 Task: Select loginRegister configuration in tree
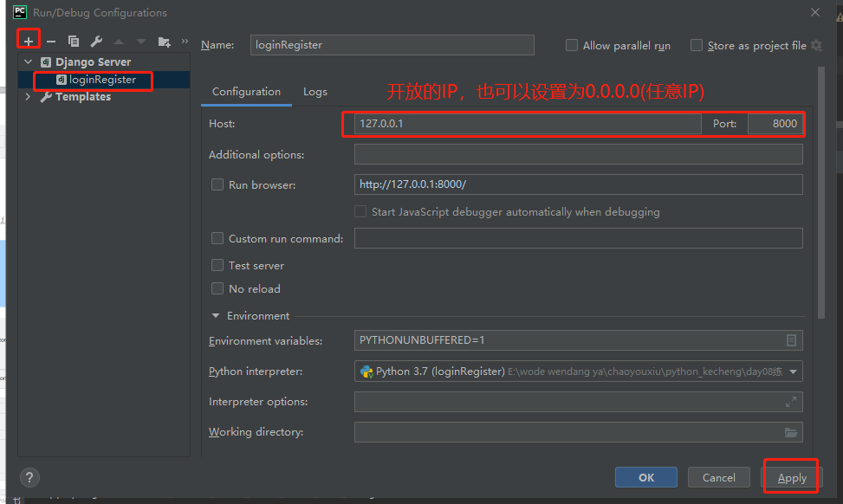[x=103, y=80]
